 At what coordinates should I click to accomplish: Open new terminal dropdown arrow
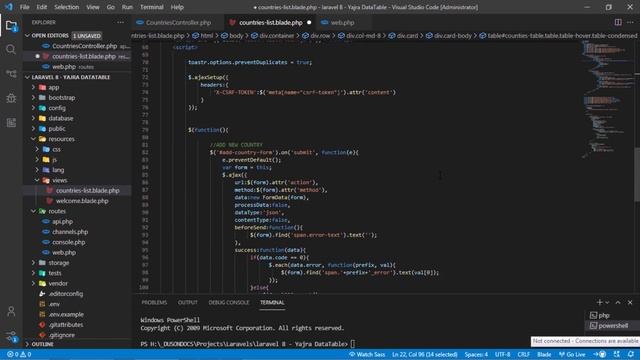(x=607, y=302)
